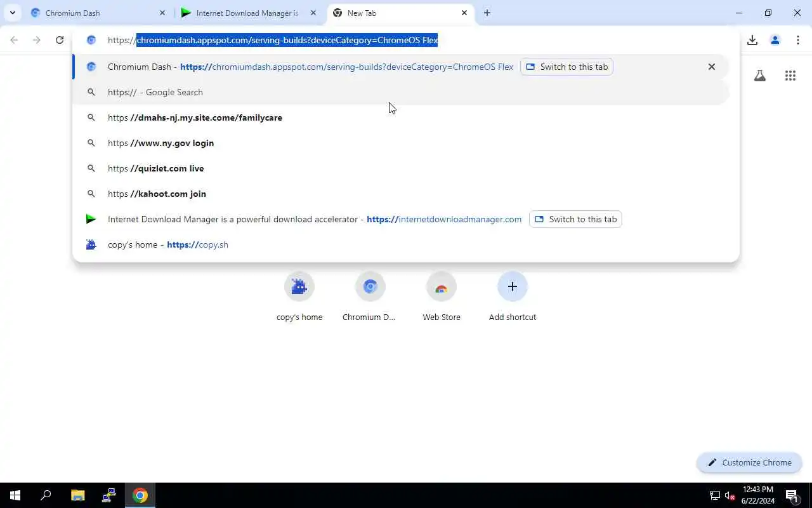Open the Windows Start menu
This screenshot has width=812, height=508.
pyautogui.click(x=15, y=495)
